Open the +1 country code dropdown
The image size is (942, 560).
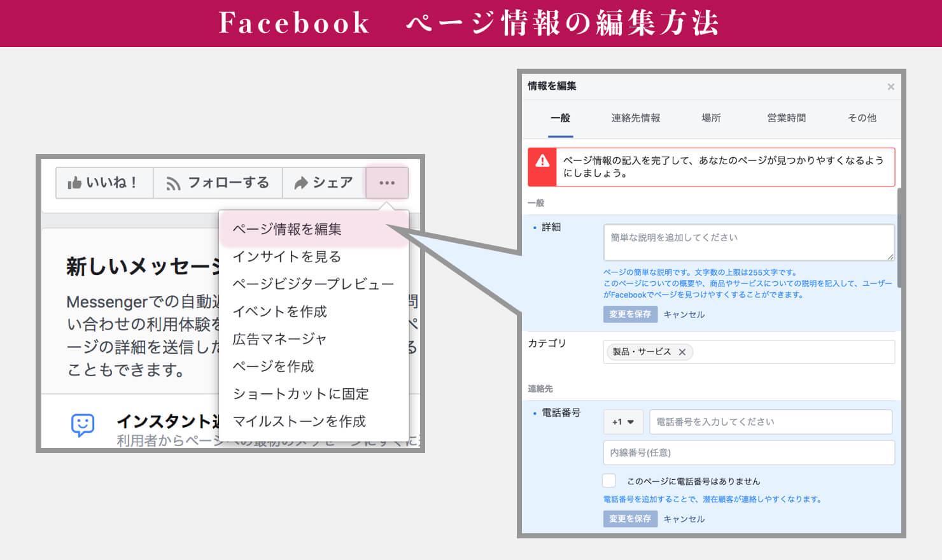click(623, 422)
